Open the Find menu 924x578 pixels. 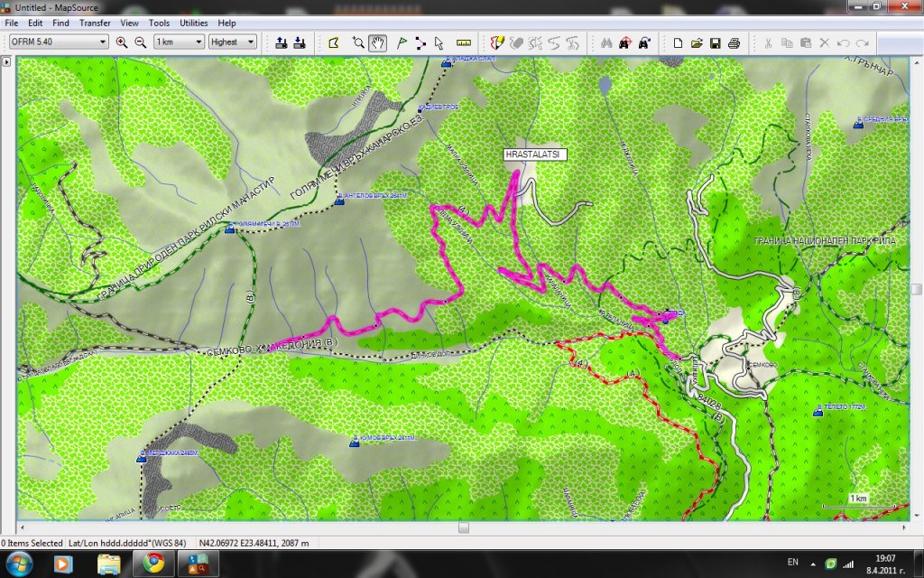pyautogui.click(x=60, y=23)
